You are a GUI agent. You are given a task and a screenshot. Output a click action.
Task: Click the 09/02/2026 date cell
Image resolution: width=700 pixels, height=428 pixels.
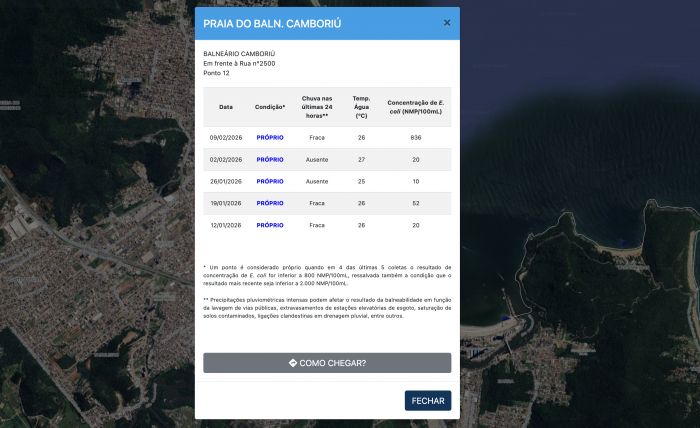226,137
